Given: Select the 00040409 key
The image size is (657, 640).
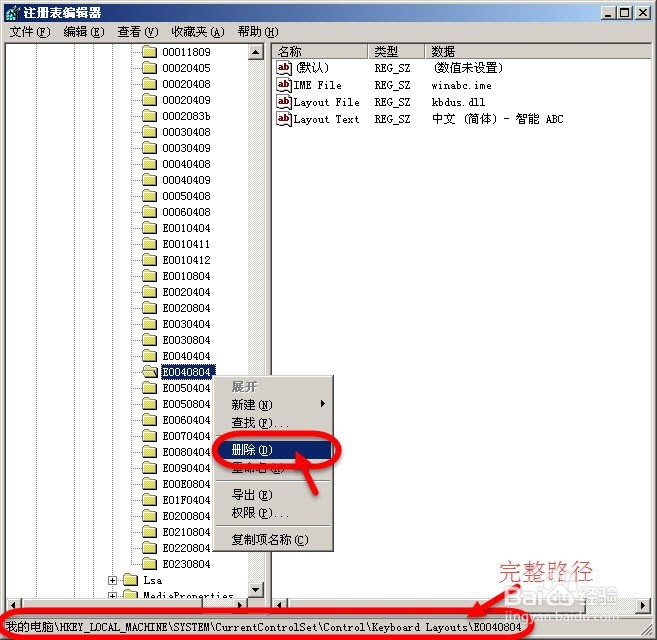Looking at the screenshot, I should coord(186,180).
